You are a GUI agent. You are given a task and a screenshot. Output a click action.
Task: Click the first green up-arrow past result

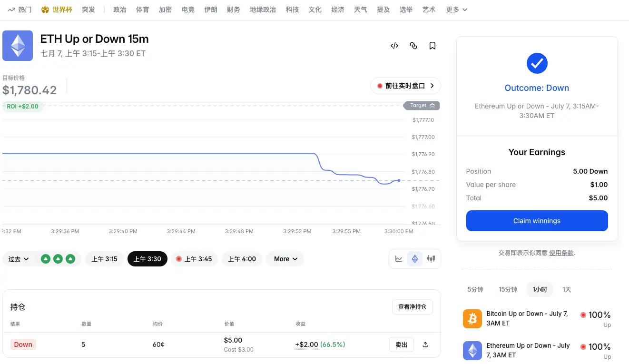[45, 259]
